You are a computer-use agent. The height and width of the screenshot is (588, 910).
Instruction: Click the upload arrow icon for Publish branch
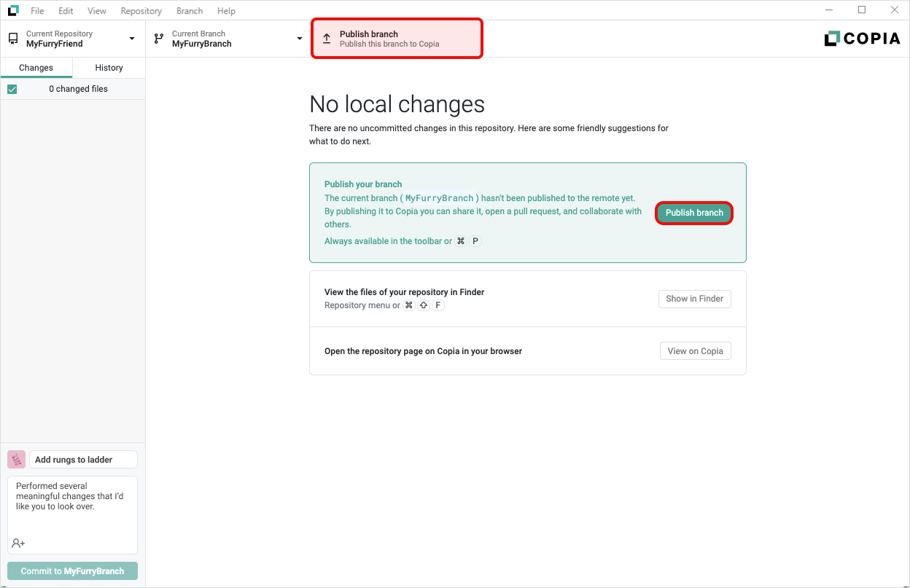point(327,39)
